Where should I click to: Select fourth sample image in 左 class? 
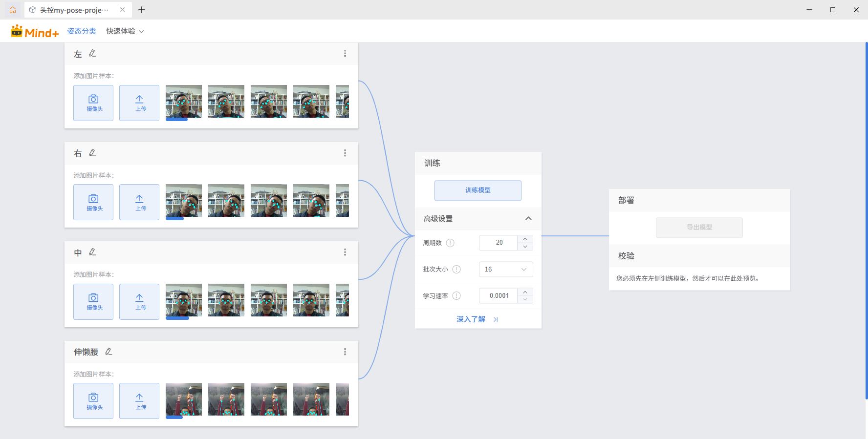311,101
